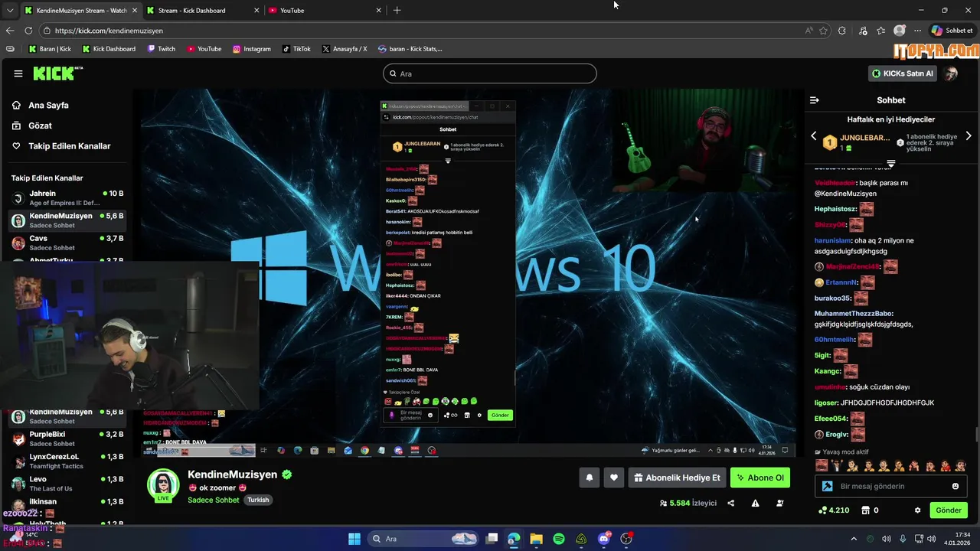Click the channel points icon showing 4.210

833,510
